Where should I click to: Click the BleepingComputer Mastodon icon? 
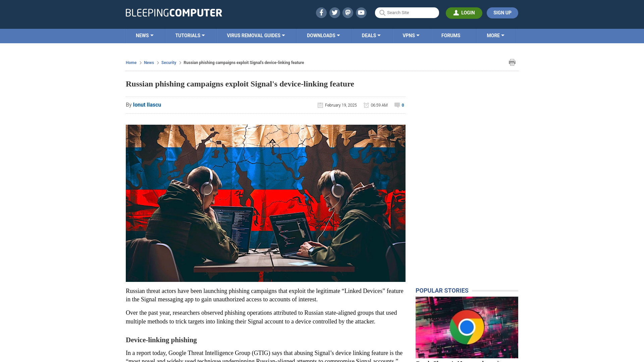348,12
